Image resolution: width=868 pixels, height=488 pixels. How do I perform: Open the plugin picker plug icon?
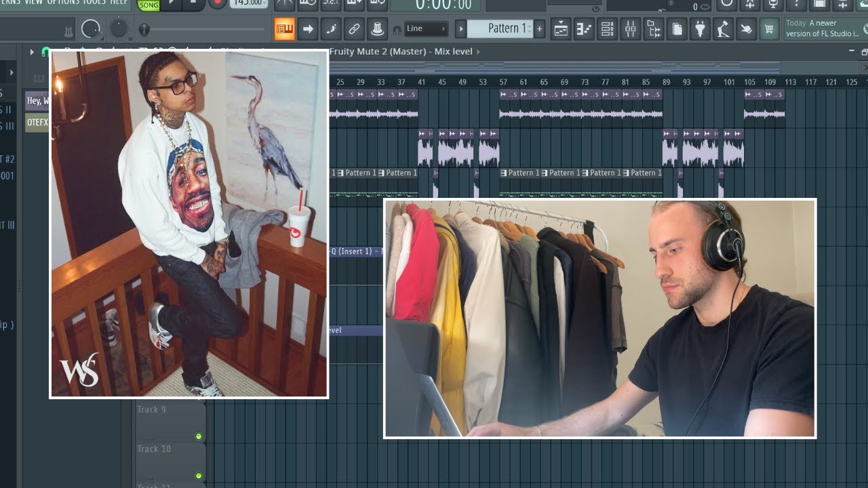point(700,29)
